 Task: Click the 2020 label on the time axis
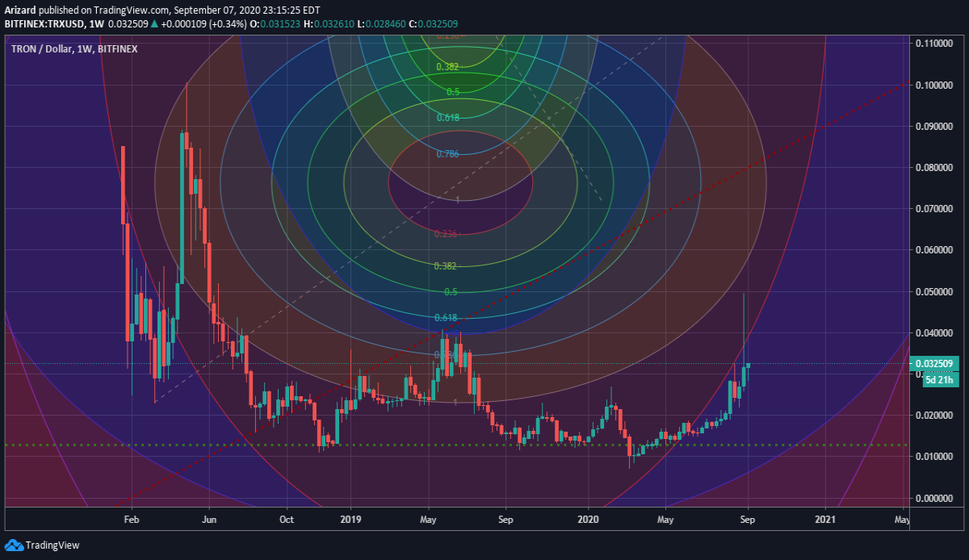[588, 520]
